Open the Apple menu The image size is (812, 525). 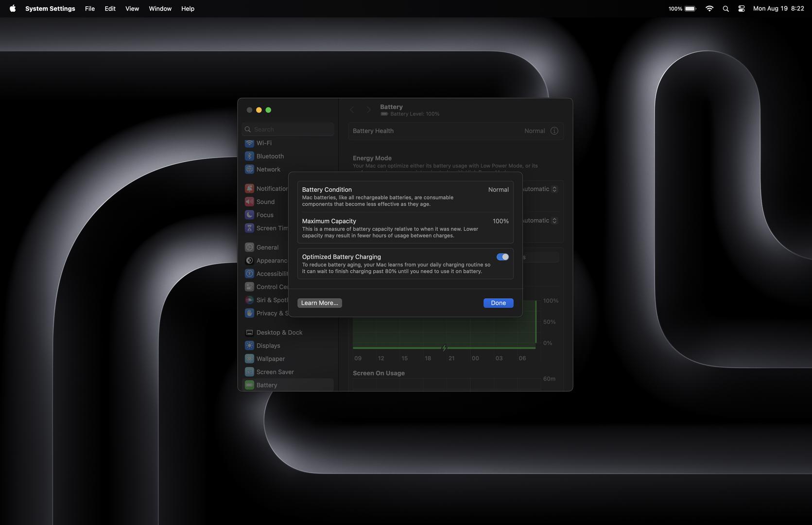pyautogui.click(x=13, y=9)
